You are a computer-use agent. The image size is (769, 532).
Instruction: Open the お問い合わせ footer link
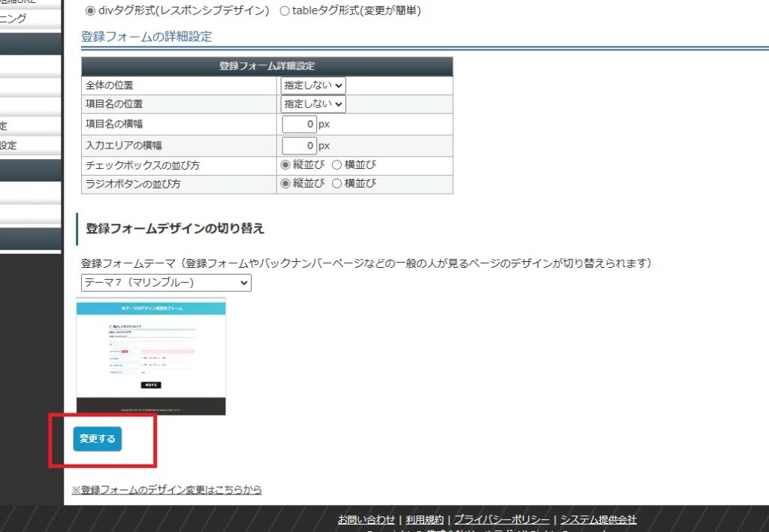366,519
